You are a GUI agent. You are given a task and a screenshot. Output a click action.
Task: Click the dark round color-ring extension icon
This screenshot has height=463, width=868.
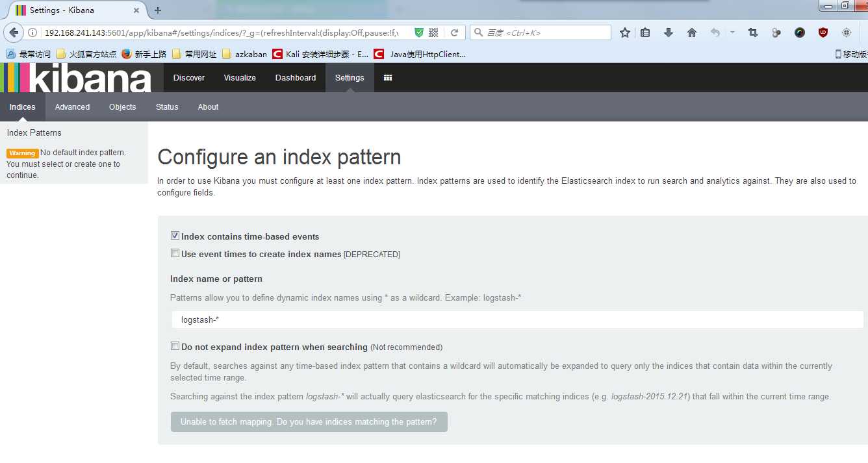(x=800, y=32)
